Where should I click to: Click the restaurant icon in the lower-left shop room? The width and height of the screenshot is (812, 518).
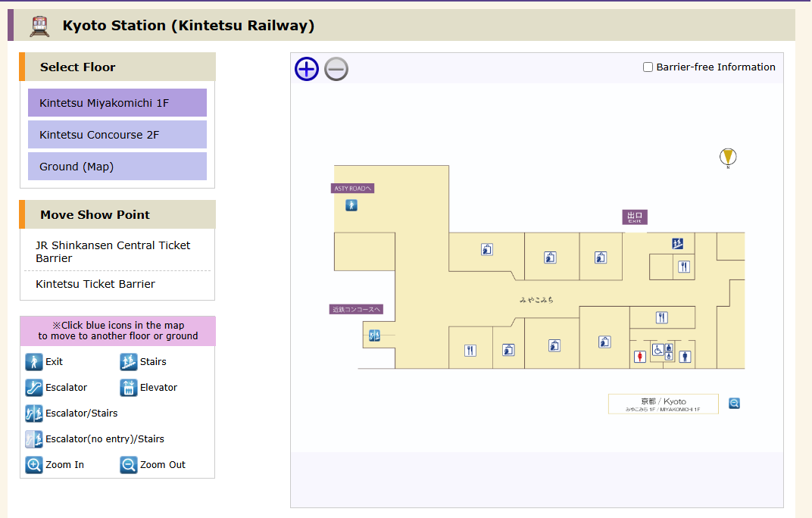470,351
